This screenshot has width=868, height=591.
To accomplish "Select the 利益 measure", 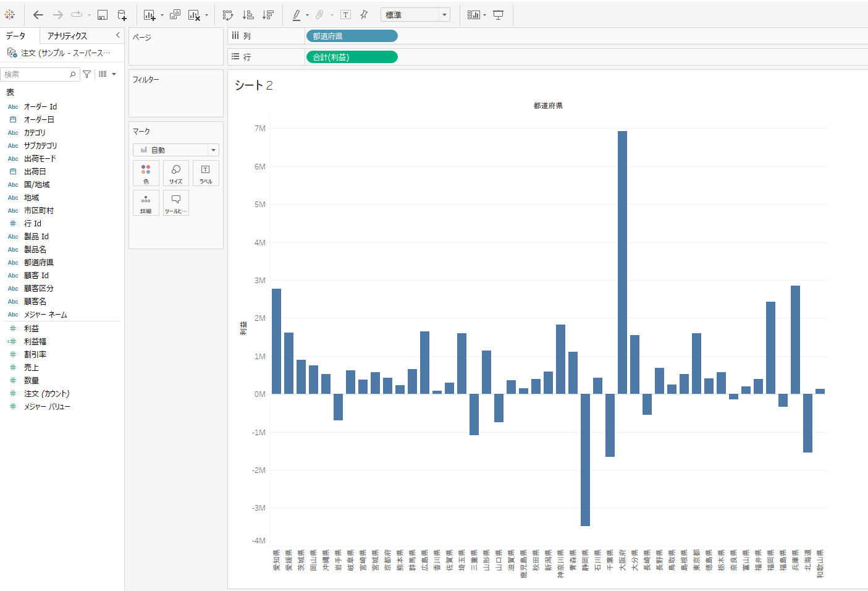I will 31,329.
